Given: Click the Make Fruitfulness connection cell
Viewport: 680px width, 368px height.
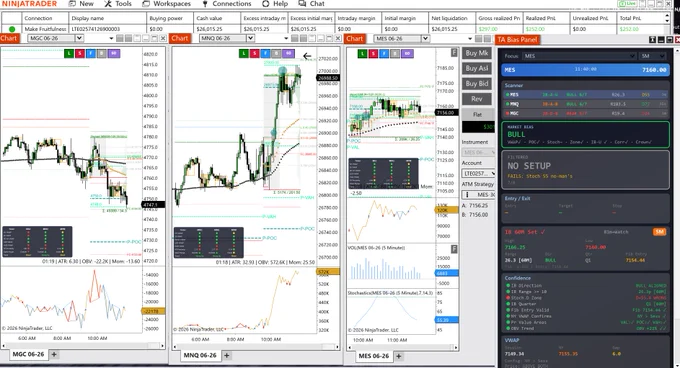Looking at the screenshot, I should pos(46,29).
